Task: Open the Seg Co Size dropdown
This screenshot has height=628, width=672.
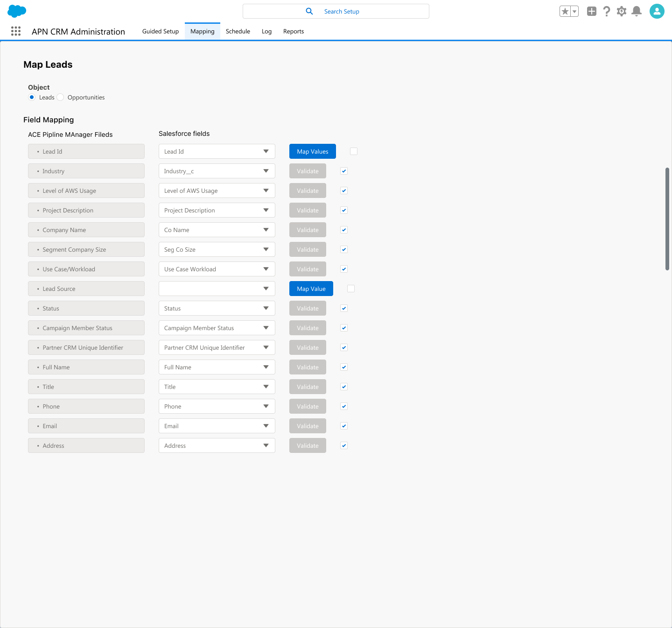Action: 217,249
